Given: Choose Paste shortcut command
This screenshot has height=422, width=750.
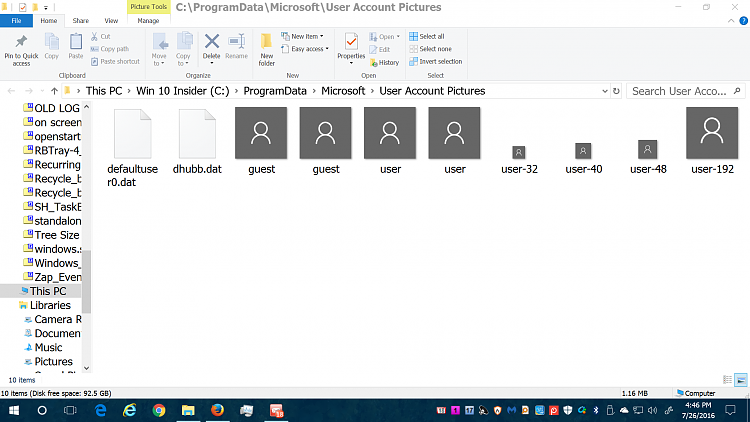Looking at the screenshot, I should (115, 61).
